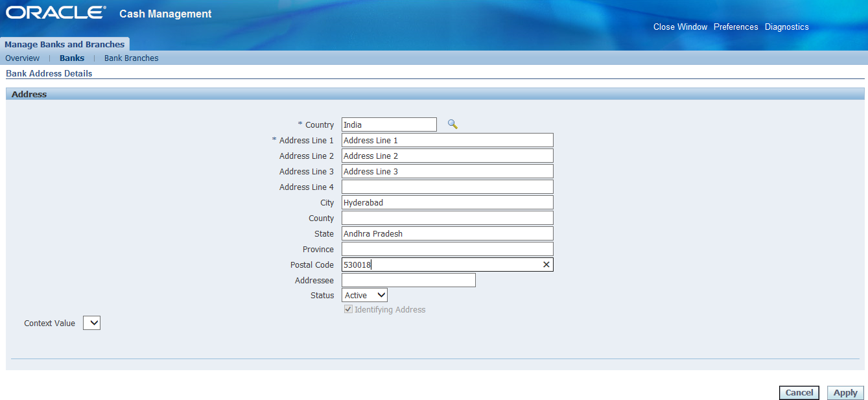Switch to the Overview subtab
Screen dimensions: 868x400
click(x=23, y=58)
